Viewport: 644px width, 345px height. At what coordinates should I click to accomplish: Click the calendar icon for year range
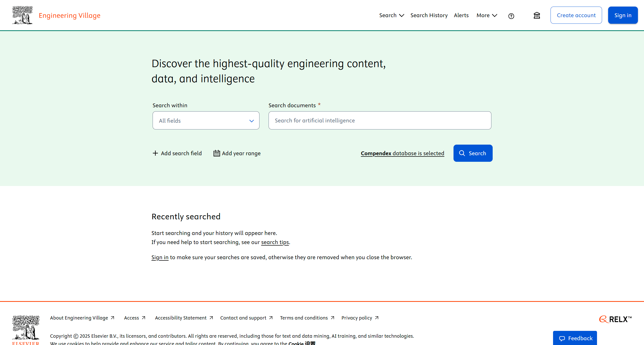point(217,153)
